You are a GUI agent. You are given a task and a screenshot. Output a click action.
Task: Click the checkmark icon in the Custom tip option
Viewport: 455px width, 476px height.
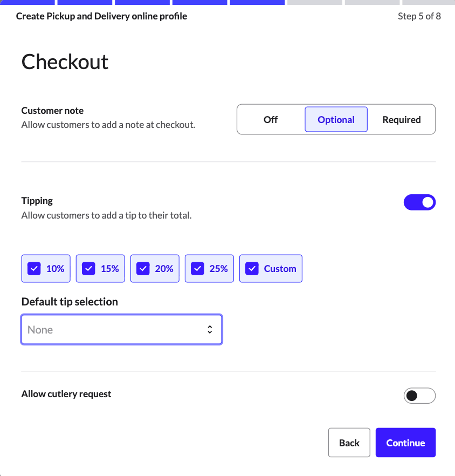(x=252, y=268)
